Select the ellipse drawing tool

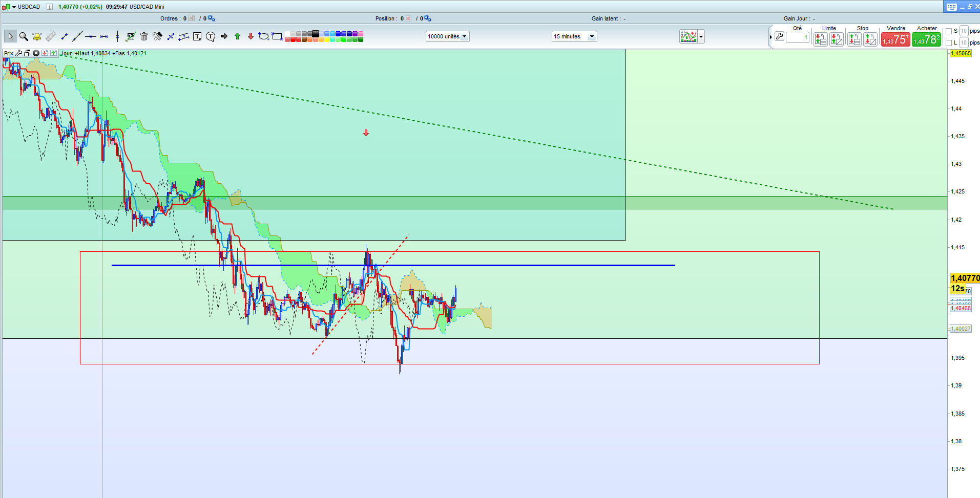point(263,36)
